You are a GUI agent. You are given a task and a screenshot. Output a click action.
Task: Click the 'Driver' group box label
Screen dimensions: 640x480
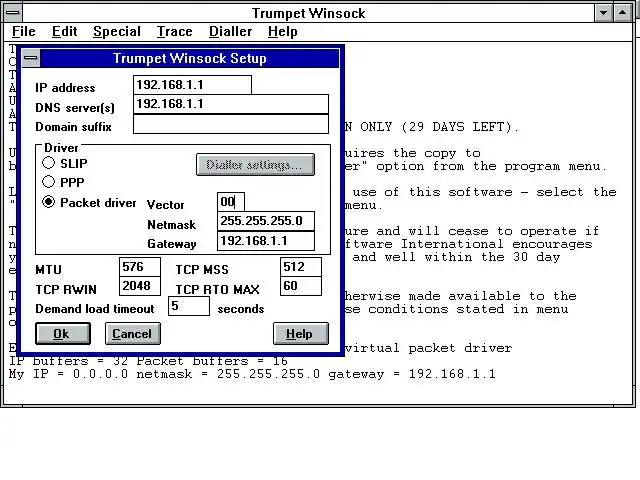[61, 147]
